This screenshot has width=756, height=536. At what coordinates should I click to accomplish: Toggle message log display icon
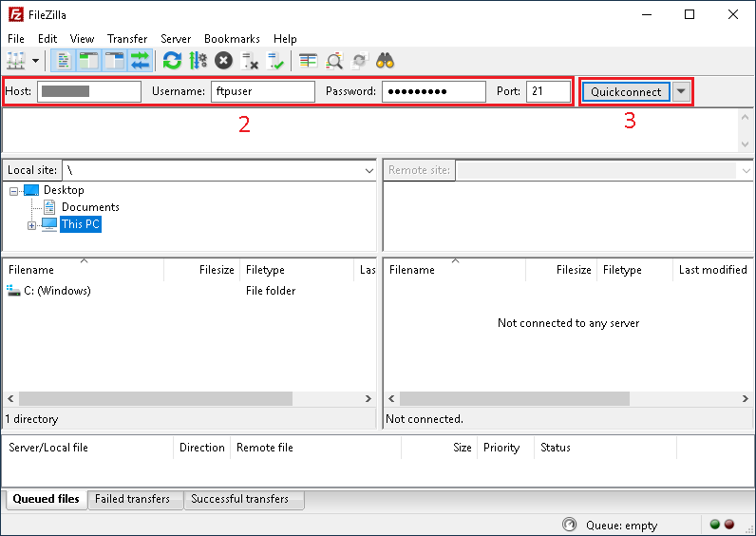64,61
